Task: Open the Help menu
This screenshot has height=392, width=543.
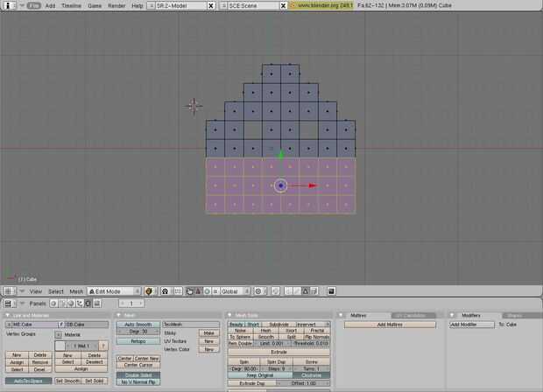Action: (138, 6)
